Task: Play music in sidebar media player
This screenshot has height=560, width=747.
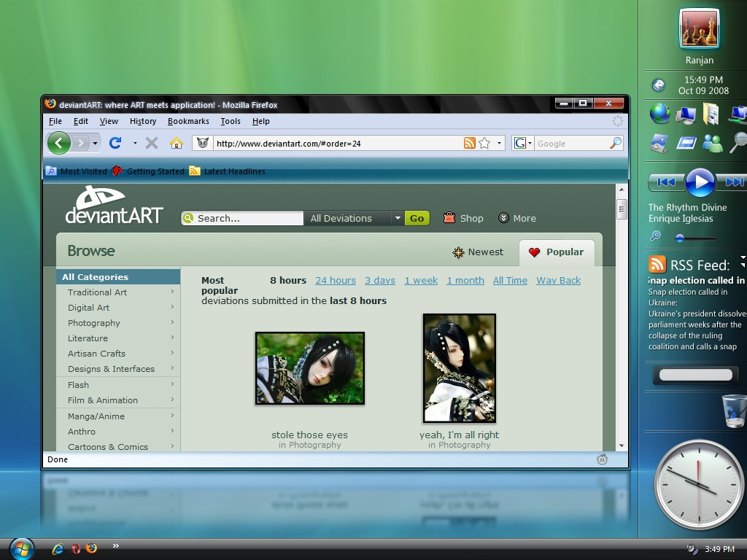Action: [x=700, y=182]
